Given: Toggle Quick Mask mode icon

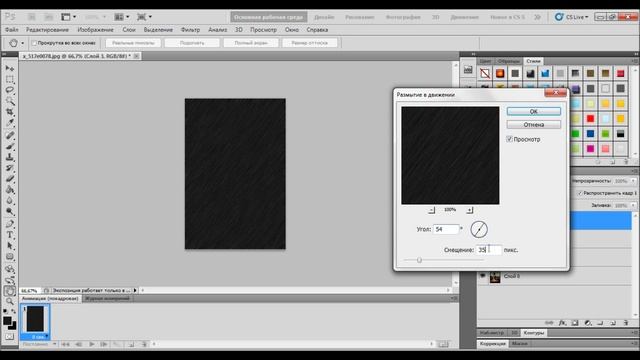Looking at the screenshot, I should coord(10,337).
